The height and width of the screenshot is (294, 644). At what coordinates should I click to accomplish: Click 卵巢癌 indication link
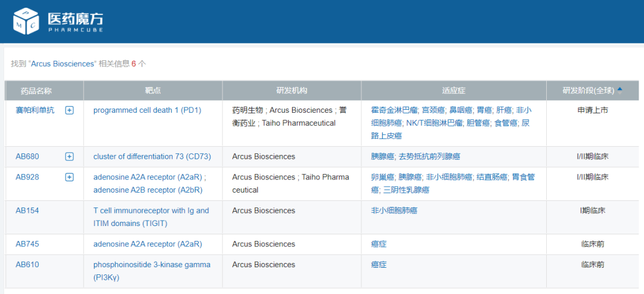coord(383,177)
